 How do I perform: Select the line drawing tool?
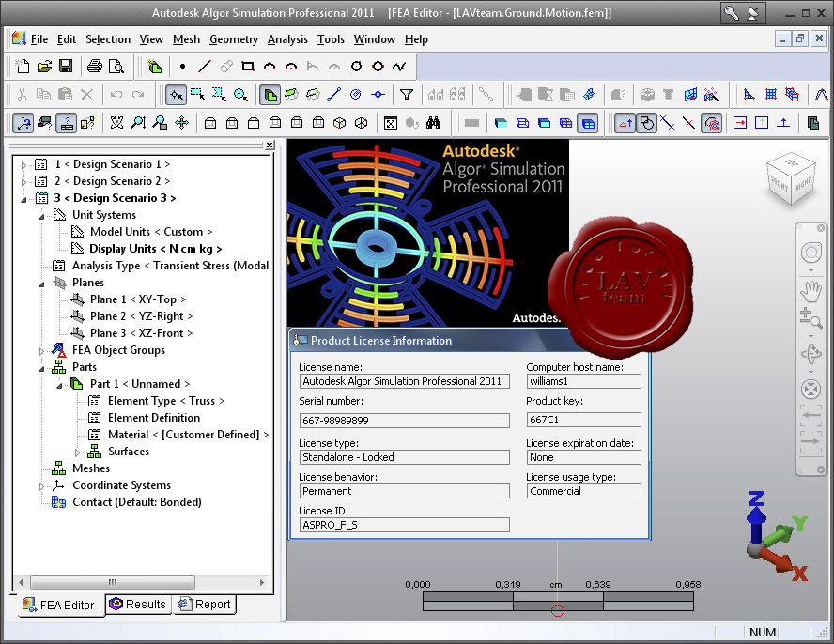tap(204, 66)
